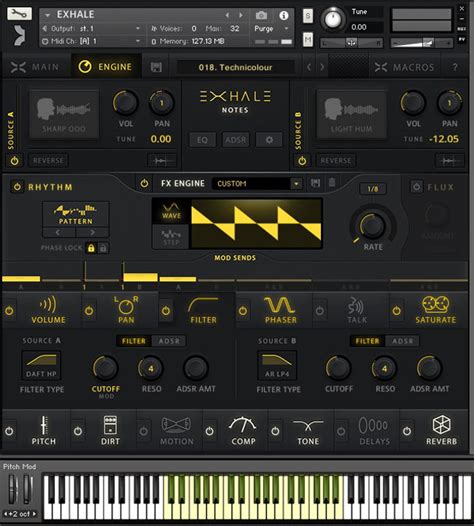Open the MOTION effect module

click(x=177, y=431)
